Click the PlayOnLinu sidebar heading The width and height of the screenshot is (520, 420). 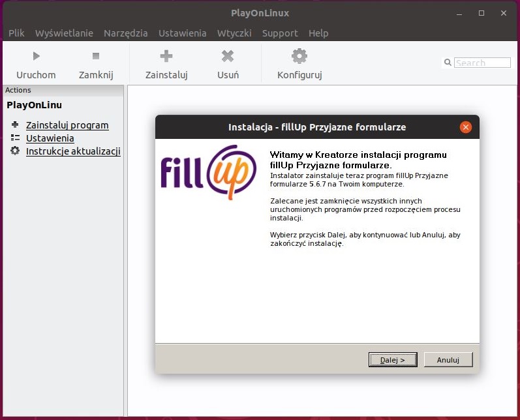tap(34, 105)
